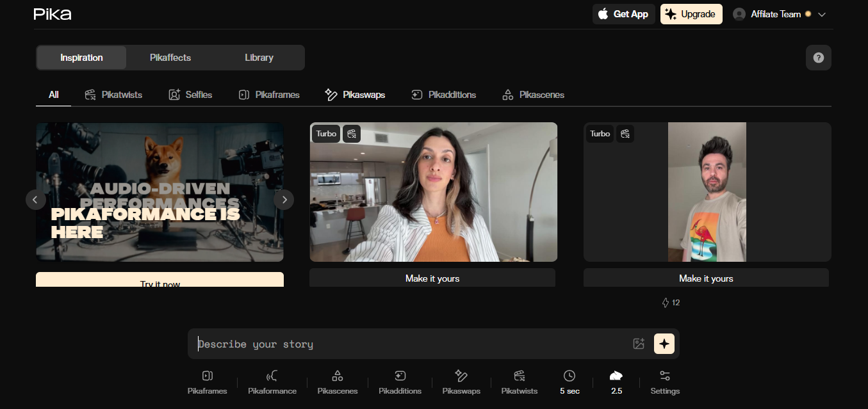Switch to the Pikaffects tab

(x=170, y=58)
